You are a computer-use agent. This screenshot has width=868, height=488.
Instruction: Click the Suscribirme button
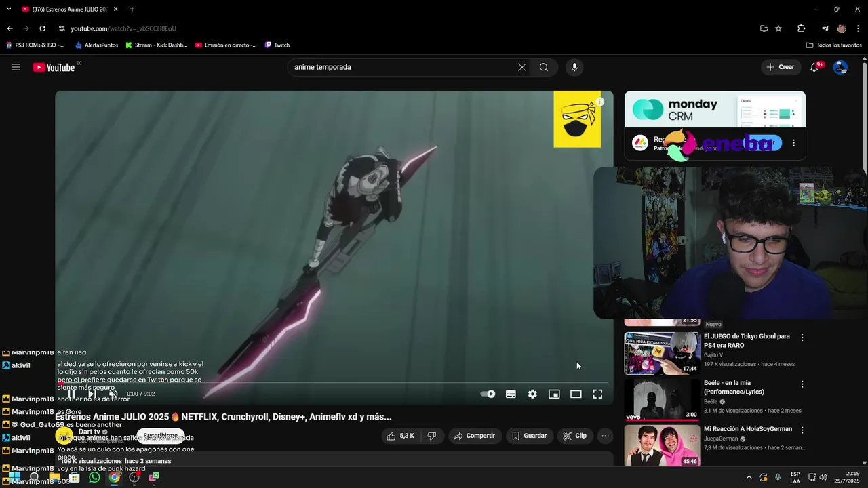pyautogui.click(x=161, y=436)
